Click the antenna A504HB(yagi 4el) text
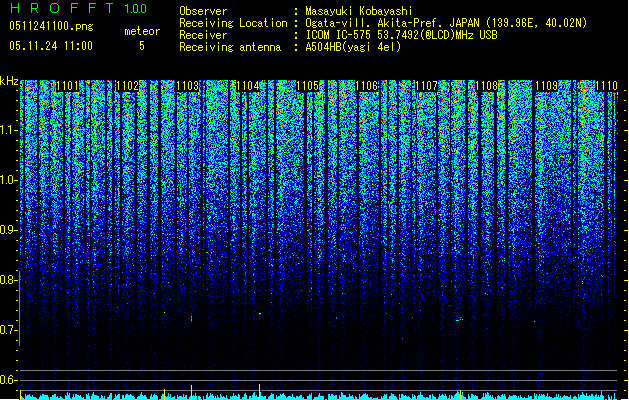Image resolution: width=629 pixels, height=400 pixels. coord(353,47)
